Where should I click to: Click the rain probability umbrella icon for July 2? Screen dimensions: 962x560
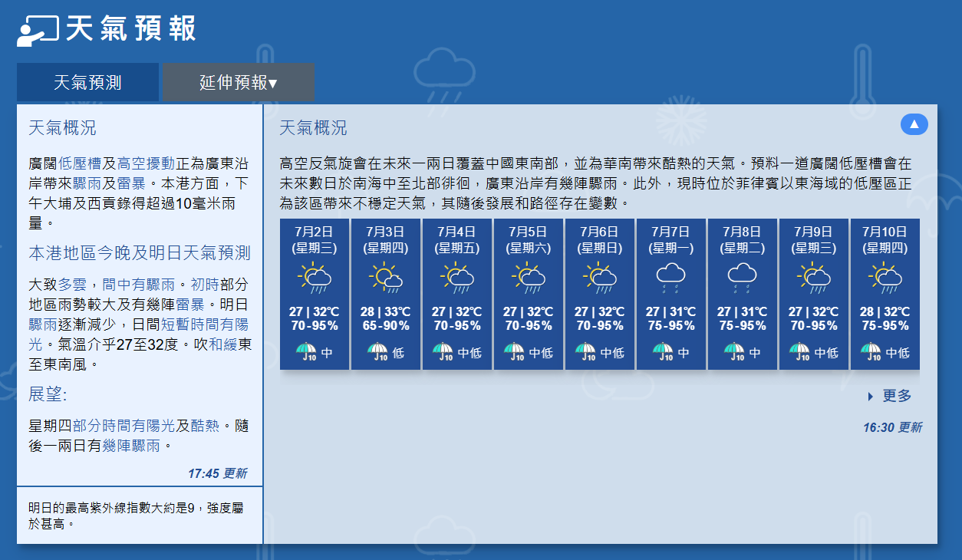[x=306, y=352]
